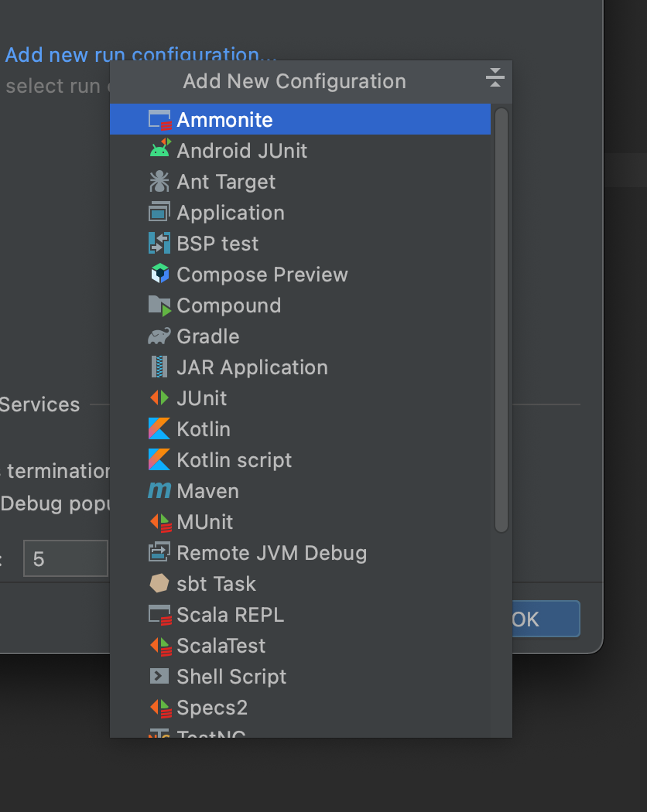This screenshot has width=647, height=812.
Task: Click the Remote JVM Debug icon
Action: 159,553
